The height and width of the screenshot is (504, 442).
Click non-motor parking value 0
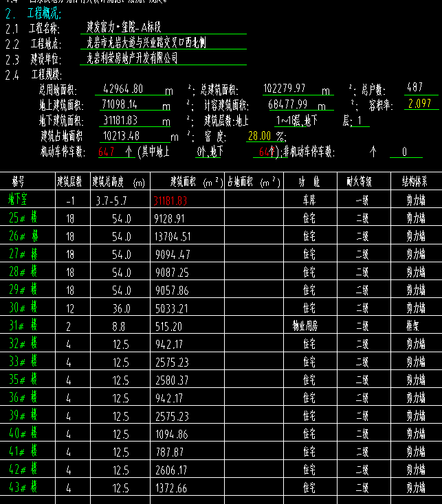click(x=404, y=152)
